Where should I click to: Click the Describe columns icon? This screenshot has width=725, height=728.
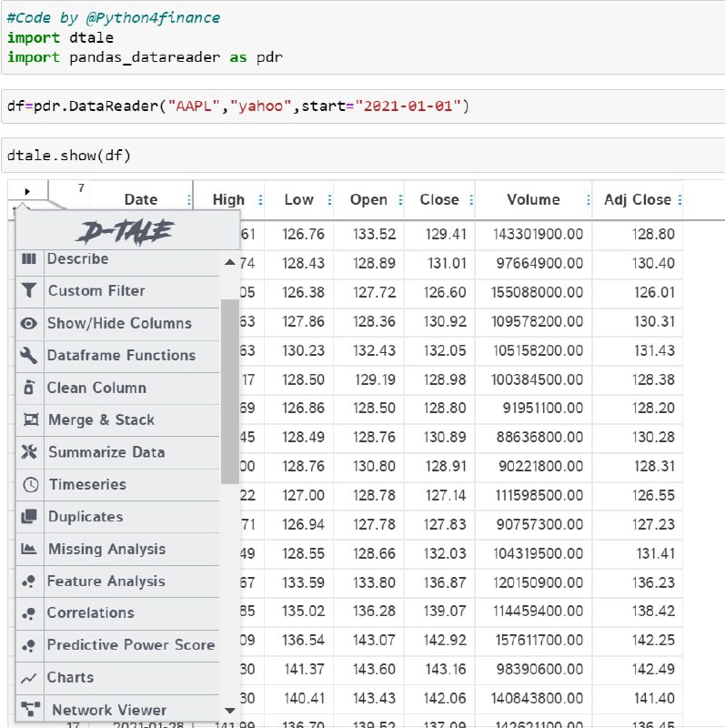tap(29, 259)
